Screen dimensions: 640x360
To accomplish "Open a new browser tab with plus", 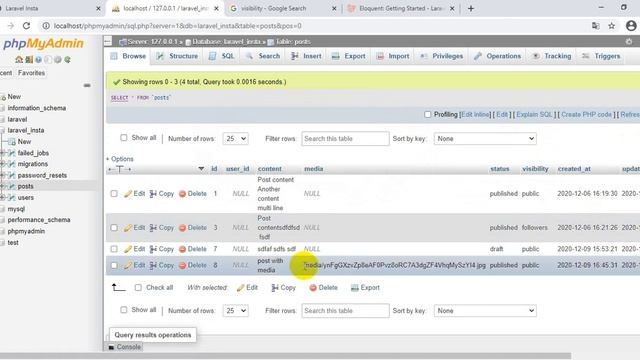I will pyautogui.click(x=471, y=8).
